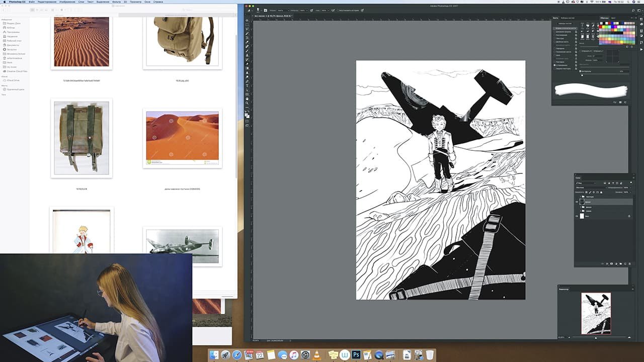Toggle the Интервалы spacing checkbox
This screenshot has height=362, width=644.
tap(580, 71)
